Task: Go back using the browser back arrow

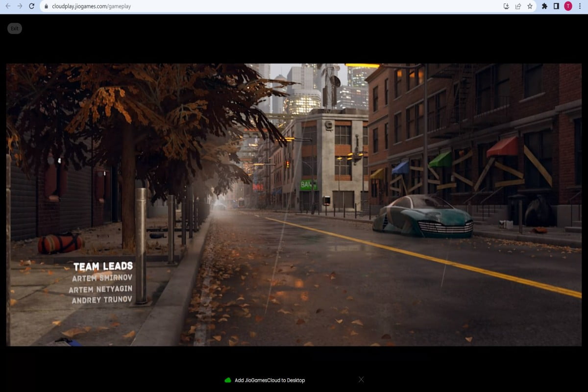Action: (8, 6)
